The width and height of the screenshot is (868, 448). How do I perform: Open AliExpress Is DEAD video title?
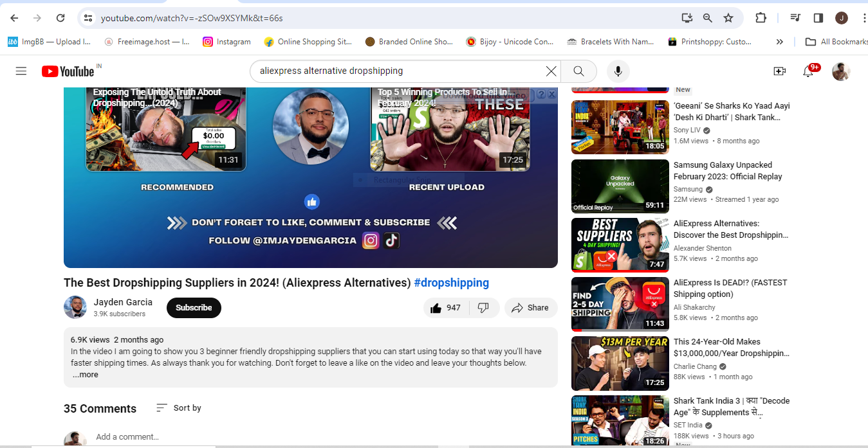pyautogui.click(x=730, y=289)
